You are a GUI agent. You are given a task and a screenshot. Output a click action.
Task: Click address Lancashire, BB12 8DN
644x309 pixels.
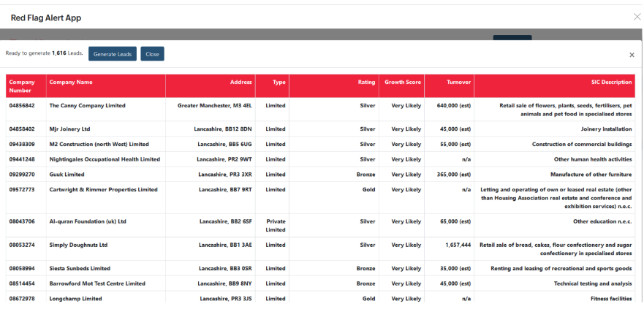point(223,129)
